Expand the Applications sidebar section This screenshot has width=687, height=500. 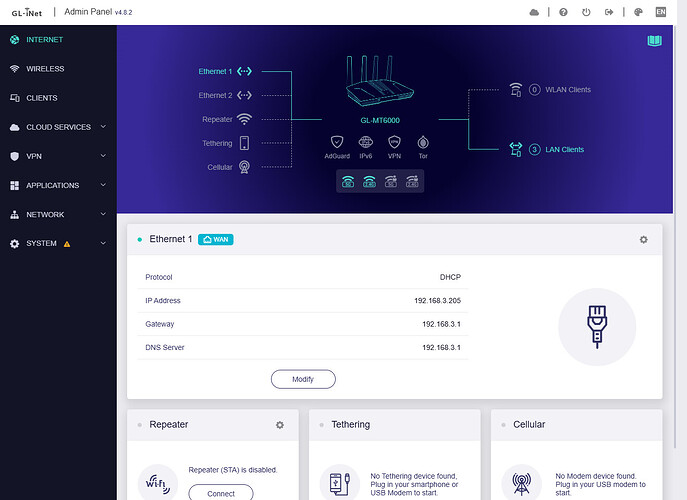point(58,186)
